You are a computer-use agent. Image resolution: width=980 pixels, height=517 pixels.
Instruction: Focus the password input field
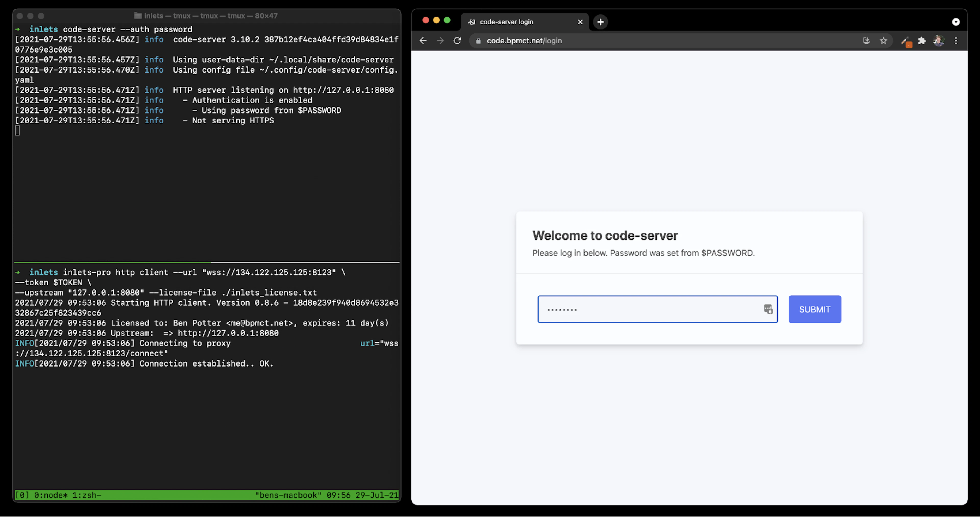click(657, 309)
